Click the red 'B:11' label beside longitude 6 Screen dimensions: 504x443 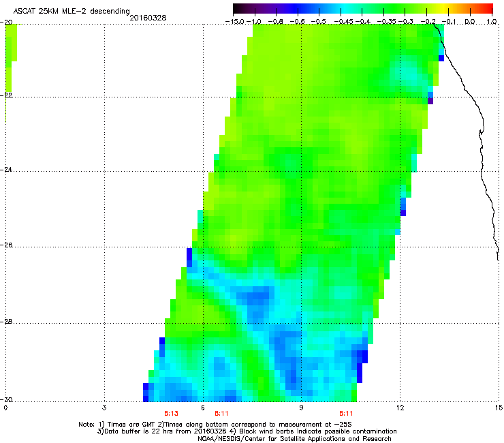(x=221, y=414)
